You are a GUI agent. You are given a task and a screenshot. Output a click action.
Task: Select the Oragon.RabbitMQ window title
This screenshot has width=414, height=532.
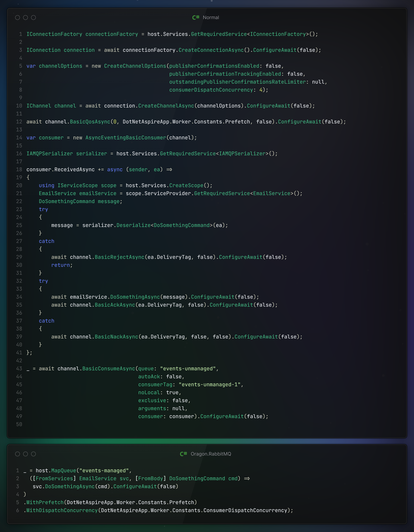pyautogui.click(x=211, y=454)
